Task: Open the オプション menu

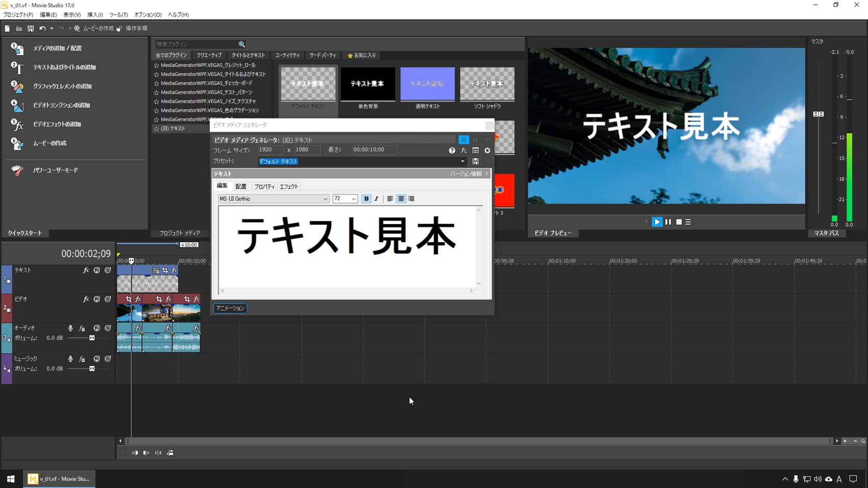Action: [147, 14]
